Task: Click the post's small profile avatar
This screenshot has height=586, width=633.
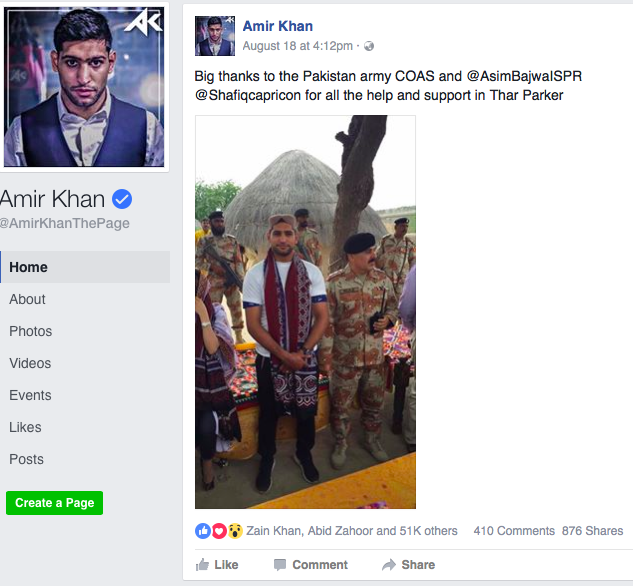Action: (x=214, y=35)
